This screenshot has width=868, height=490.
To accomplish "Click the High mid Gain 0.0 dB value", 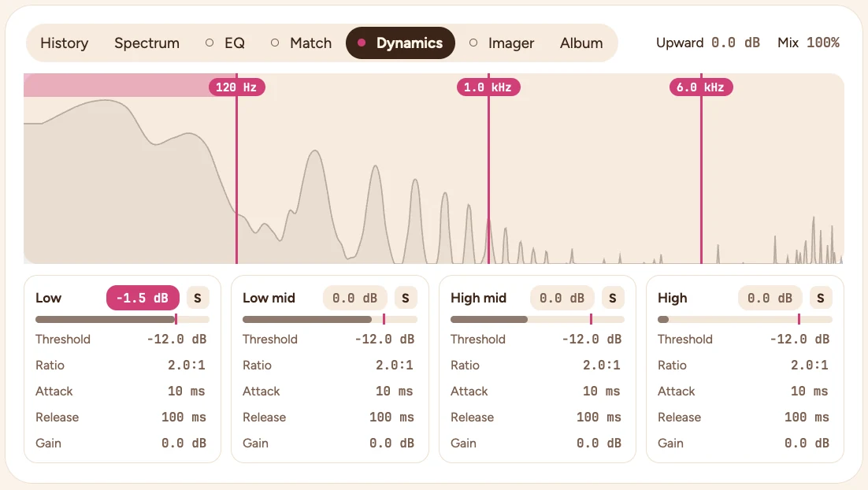I will (x=599, y=443).
